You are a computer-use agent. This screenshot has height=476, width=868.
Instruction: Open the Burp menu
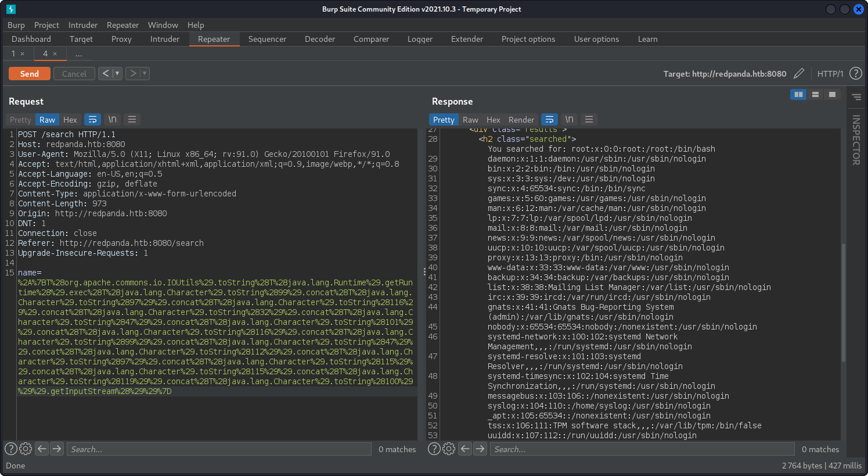tap(16, 25)
